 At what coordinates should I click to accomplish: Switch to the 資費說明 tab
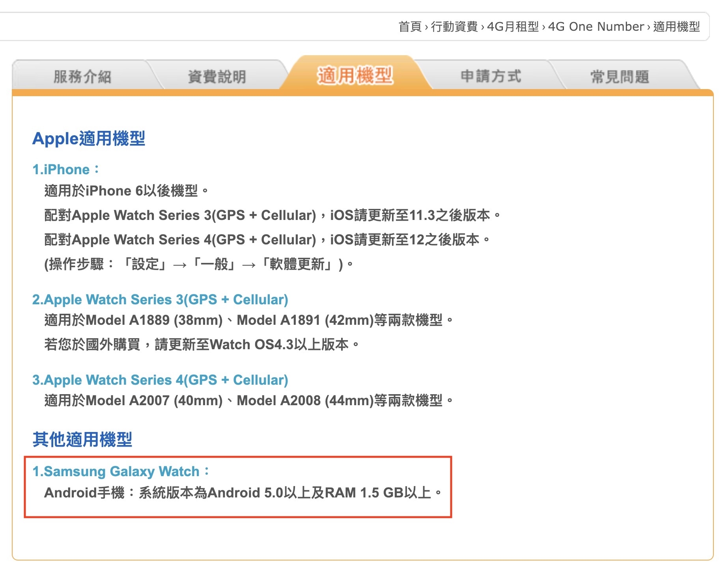pos(217,76)
